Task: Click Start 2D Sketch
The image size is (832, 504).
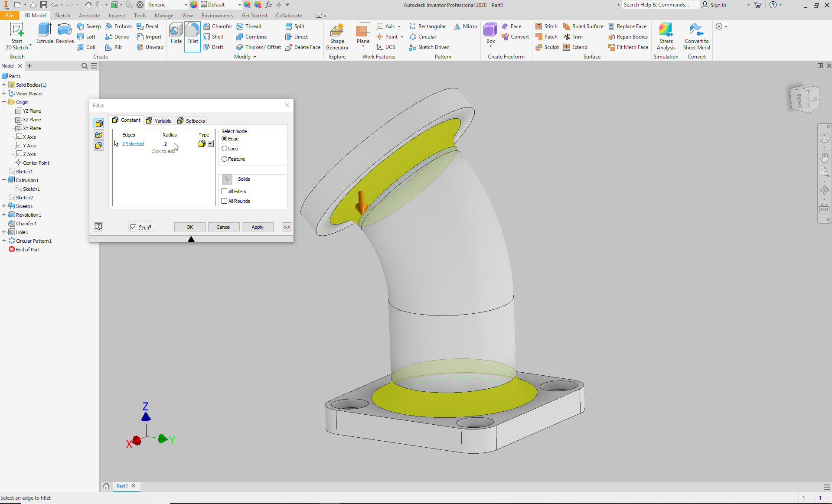Action: [x=17, y=36]
